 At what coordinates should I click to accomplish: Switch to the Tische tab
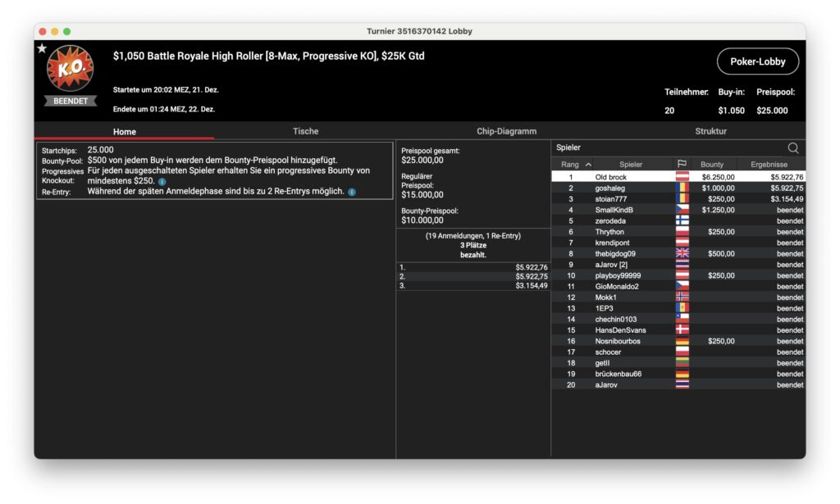(x=305, y=131)
